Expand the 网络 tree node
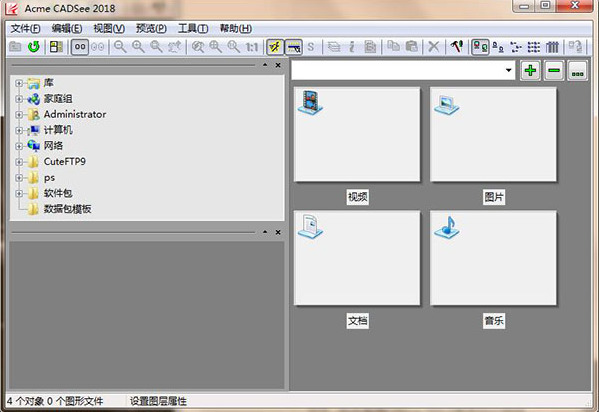Image resolution: width=599 pixels, height=412 pixels. pos(19,146)
